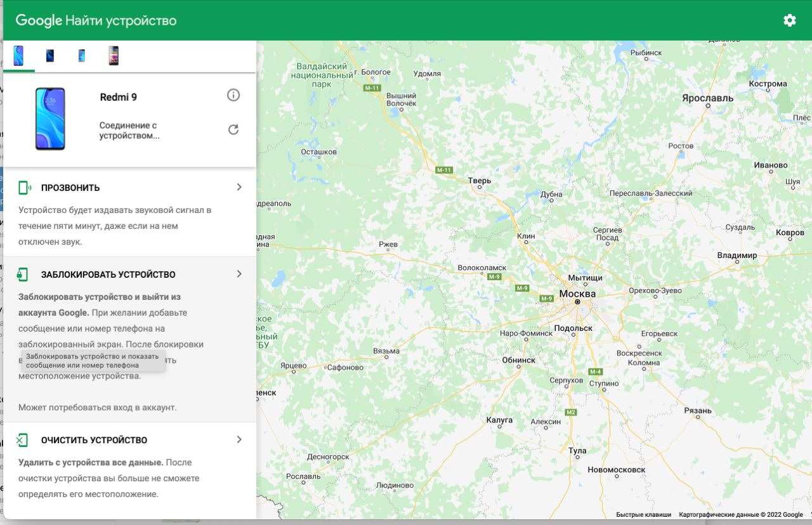The height and width of the screenshot is (525, 812).
Task: Click the Google logo in the header
Action: (38, 20)
